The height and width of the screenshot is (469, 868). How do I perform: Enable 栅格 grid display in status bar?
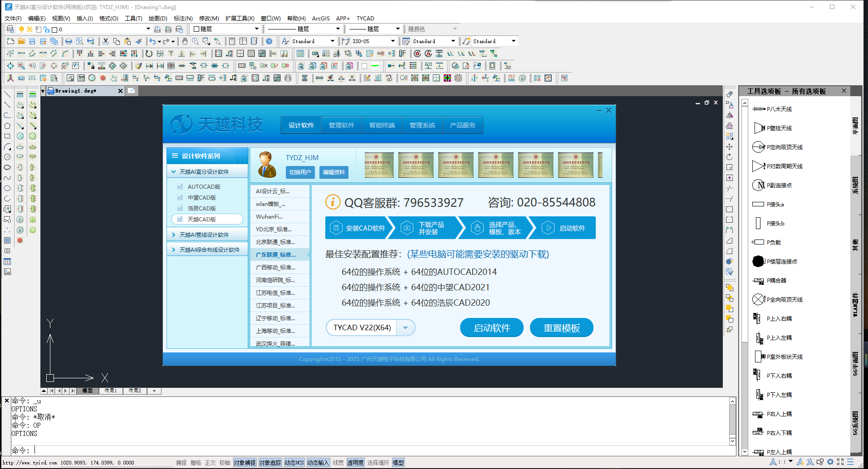pyautogui.click(x=196, y=463)
